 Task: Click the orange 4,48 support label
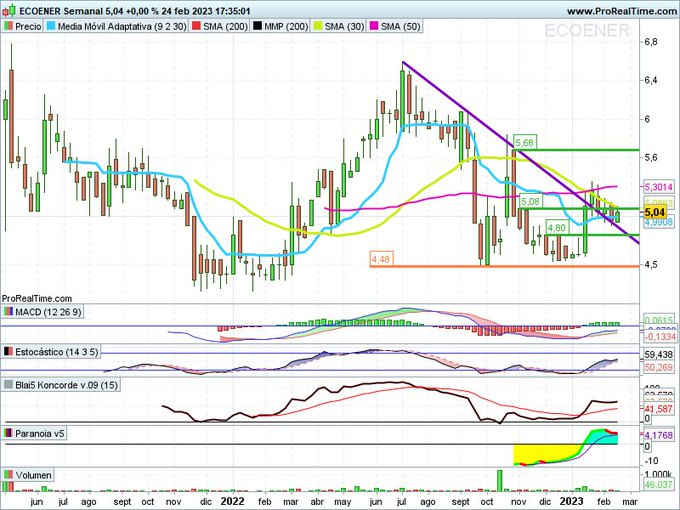[380, 259]
